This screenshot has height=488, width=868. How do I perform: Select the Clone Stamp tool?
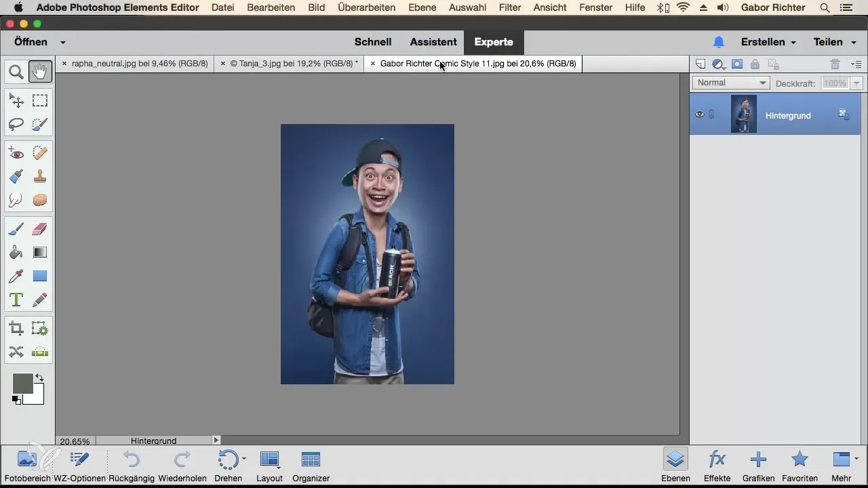coord(40,177)
